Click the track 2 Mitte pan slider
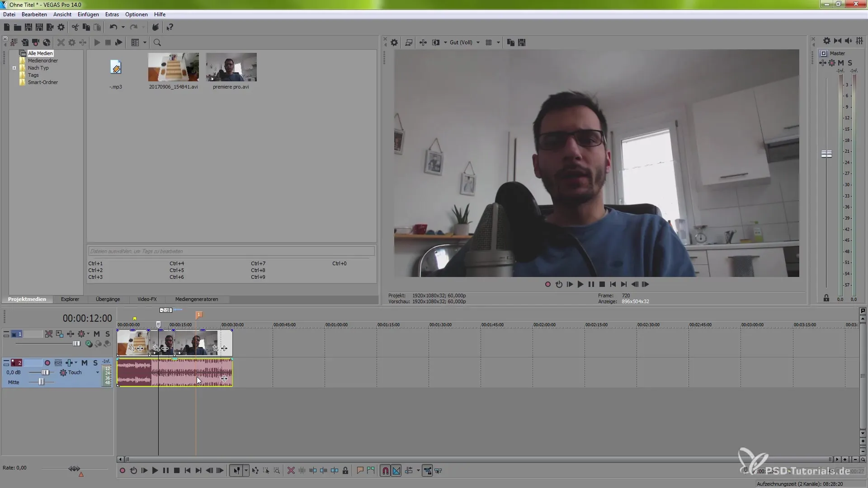The image size is (868, 488). click(41, 382)
